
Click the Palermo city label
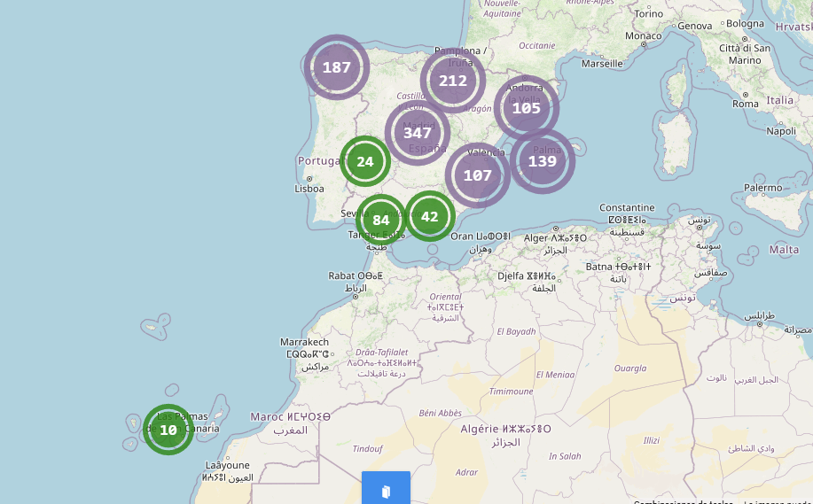[763, 188]
